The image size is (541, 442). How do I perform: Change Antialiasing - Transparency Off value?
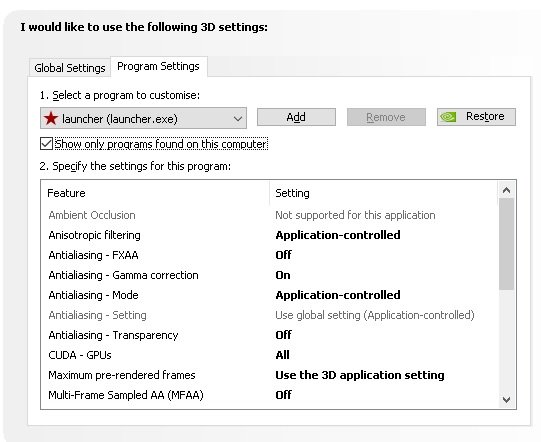[283, 335]
